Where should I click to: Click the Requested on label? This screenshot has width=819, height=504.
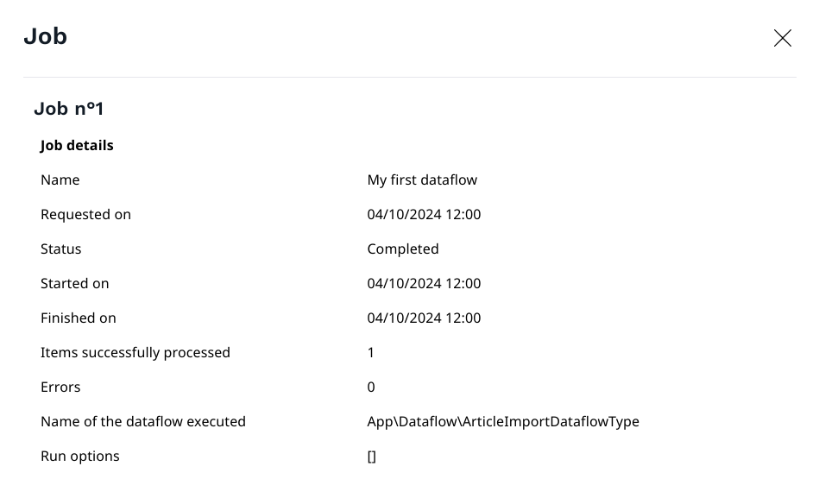pos(85,214)
